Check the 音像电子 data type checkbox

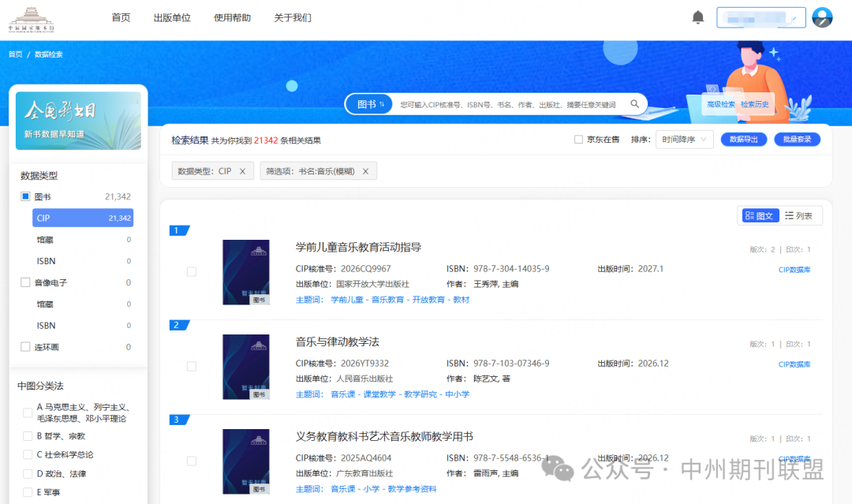pyautogui.click(x=25, y=282)
